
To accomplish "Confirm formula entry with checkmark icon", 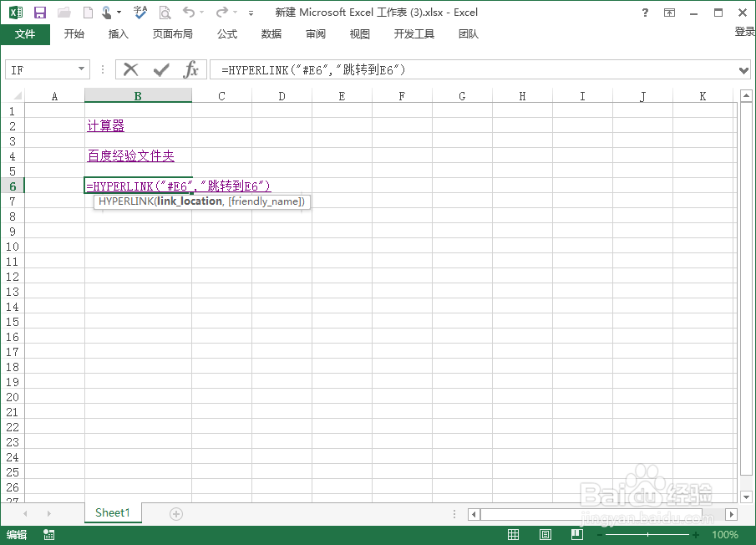I will pyautogui.click(x=161, y=70).
